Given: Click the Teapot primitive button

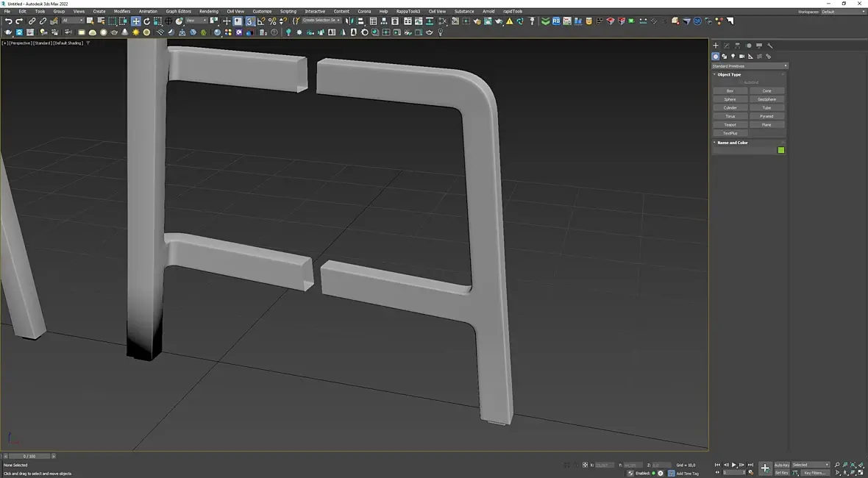Looking at the screenshot, I should click(x=730, y=125).
